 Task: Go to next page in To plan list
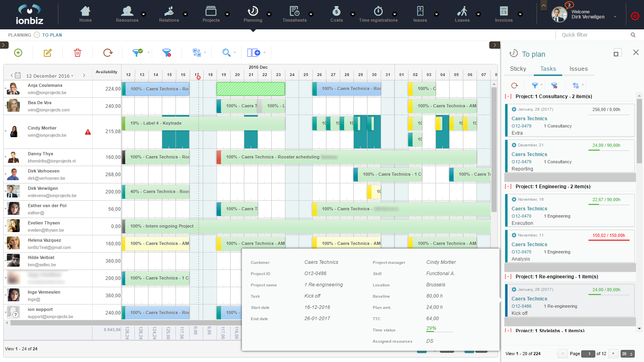click(613, 354)
